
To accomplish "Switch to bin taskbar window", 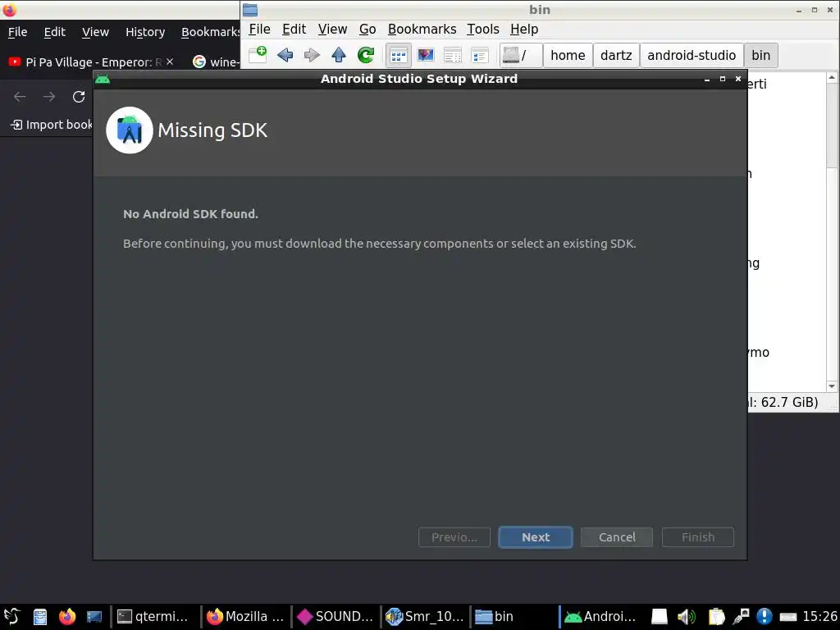I will pyautogui.click(x=515, y=616).
